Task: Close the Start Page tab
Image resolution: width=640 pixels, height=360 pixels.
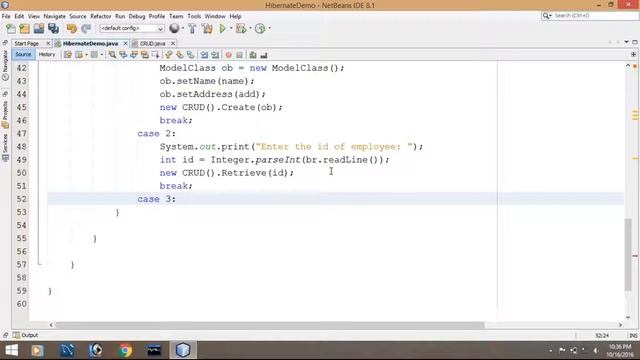Action: click(x=48, y=43)
